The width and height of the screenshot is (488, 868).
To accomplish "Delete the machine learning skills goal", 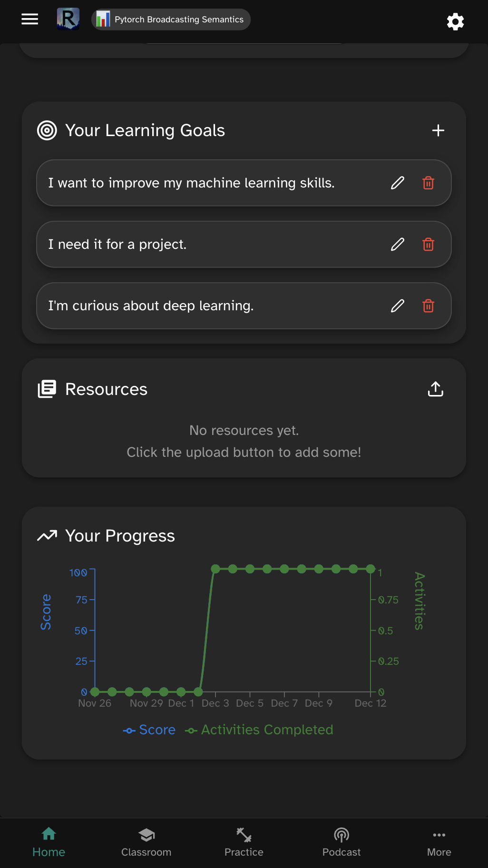I will tap(428, 183).
